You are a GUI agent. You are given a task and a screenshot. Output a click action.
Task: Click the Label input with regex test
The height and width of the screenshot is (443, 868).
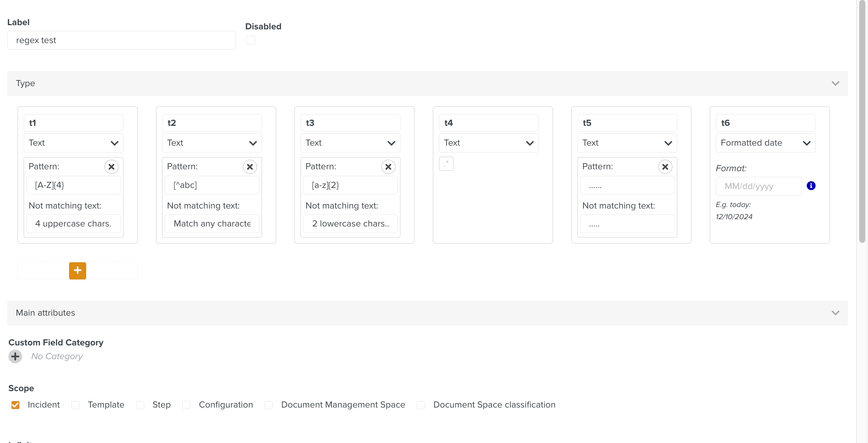(x=122, y=40)
